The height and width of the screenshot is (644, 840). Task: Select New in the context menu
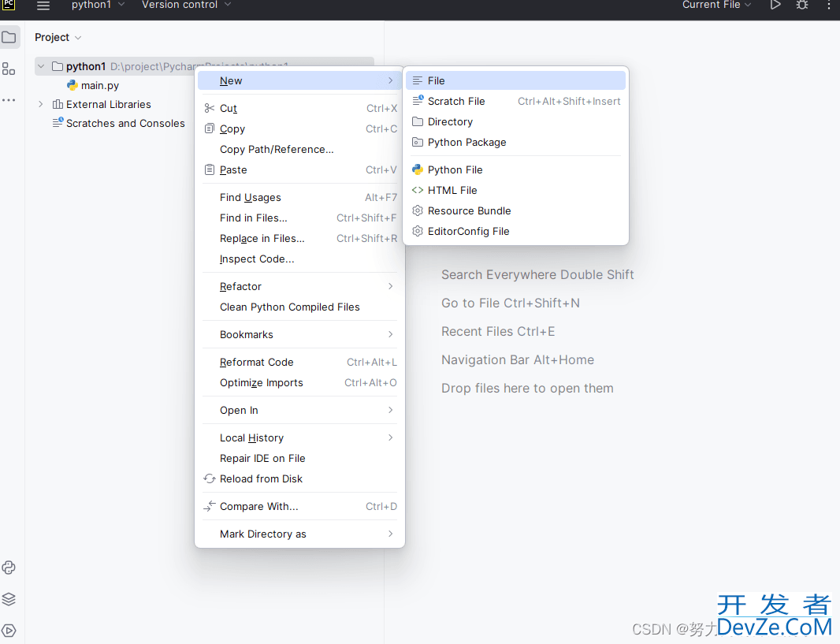(300, 80)
